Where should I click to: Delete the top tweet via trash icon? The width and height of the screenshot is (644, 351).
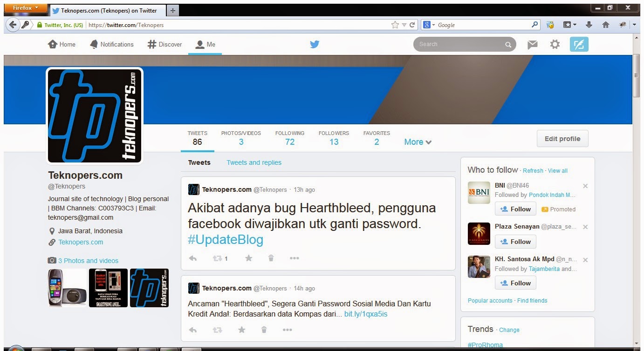coord(271,258)
